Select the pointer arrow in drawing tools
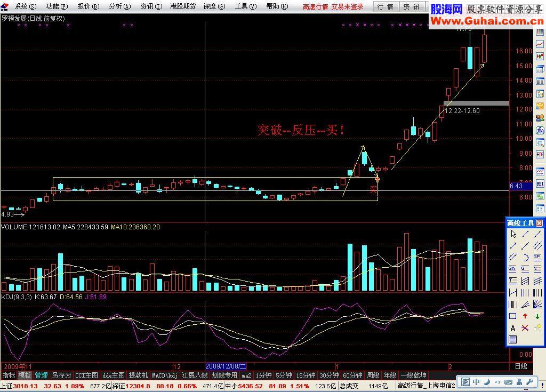This screenshot has width=546, height=392. pyautogui.click(x=513, y=234)
